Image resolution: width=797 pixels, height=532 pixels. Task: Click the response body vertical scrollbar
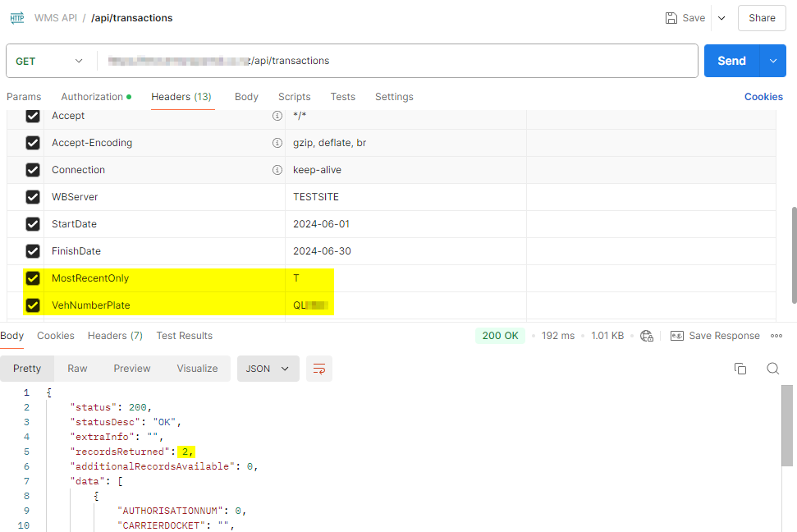(x=787, y=425)
